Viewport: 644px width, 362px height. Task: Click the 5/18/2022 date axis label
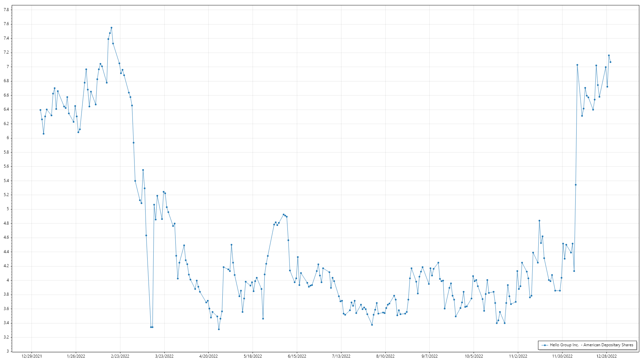[253, 356]
